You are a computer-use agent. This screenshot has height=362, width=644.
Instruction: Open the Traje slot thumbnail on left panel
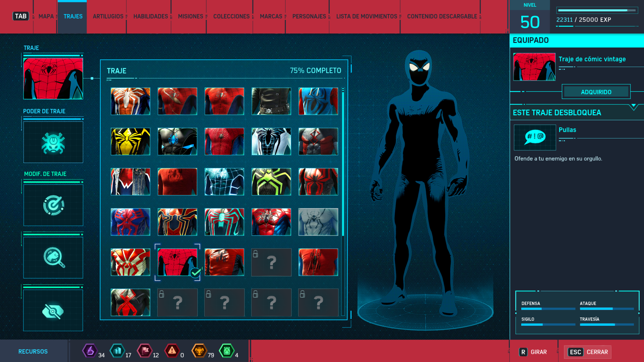(53, 78)
